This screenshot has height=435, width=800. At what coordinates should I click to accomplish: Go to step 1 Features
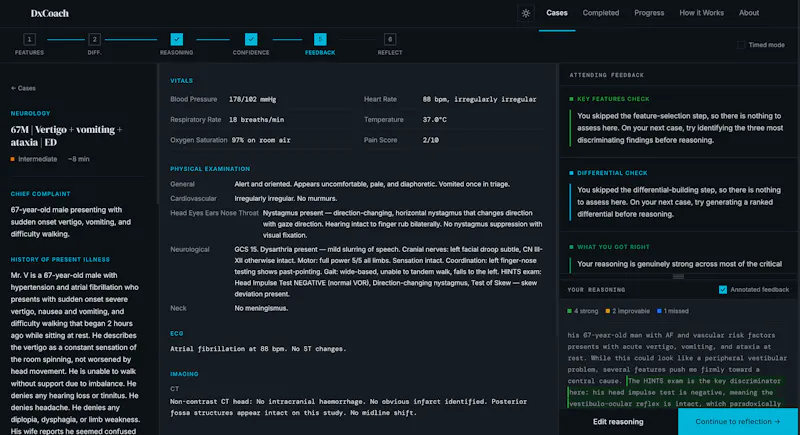29,39
